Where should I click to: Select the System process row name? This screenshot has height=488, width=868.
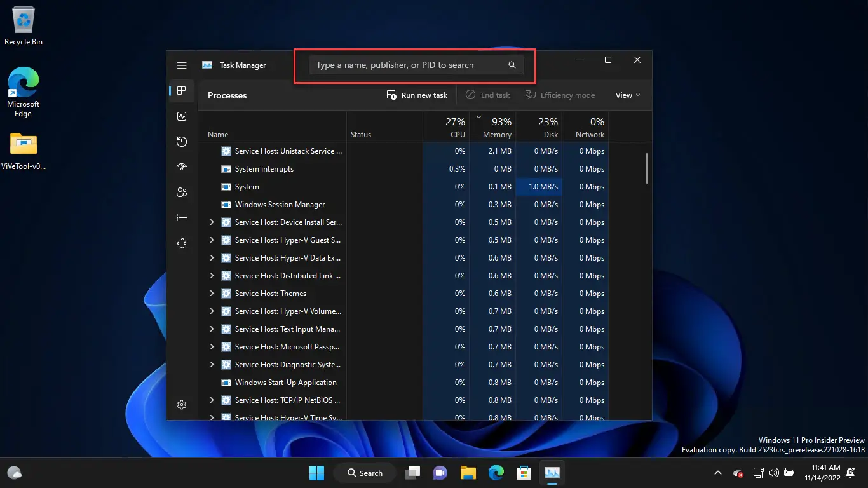click(x=247, y=187)
